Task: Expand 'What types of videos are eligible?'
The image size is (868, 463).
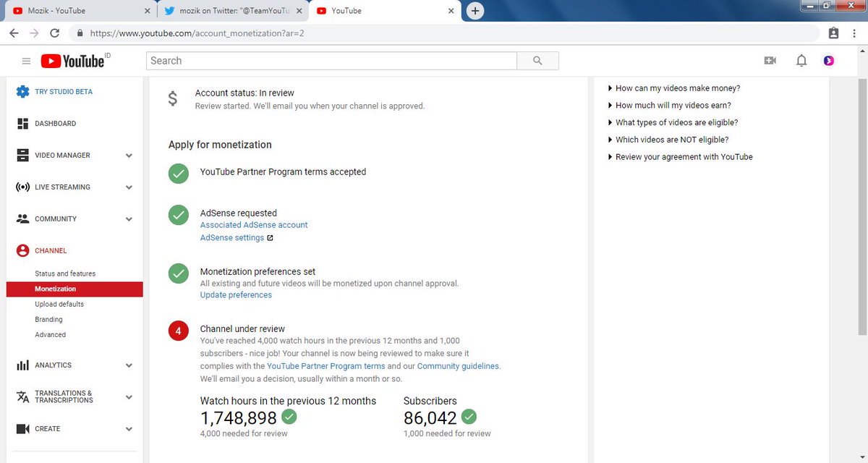Action: pyautogui.click(x=673, y=123)
